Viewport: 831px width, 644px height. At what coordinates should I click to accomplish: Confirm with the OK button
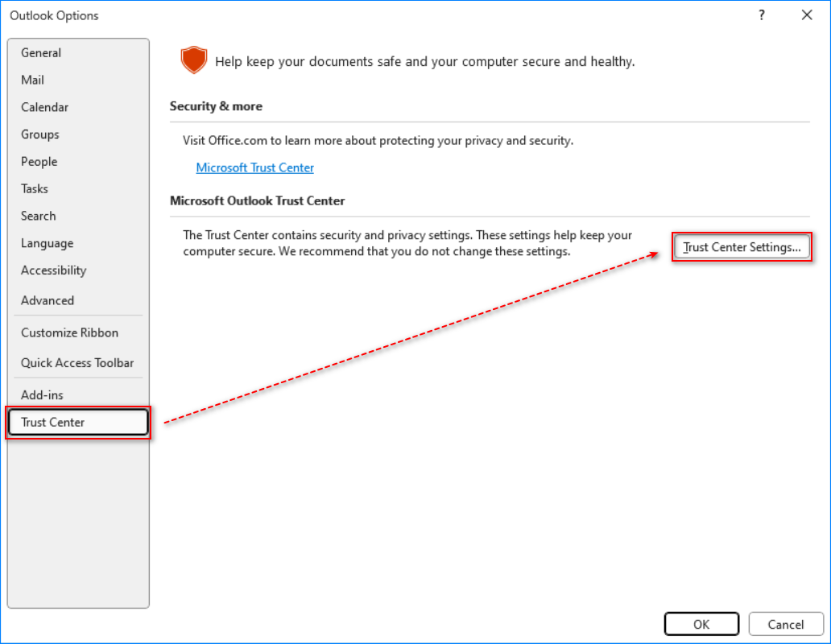tap(701, 625)
